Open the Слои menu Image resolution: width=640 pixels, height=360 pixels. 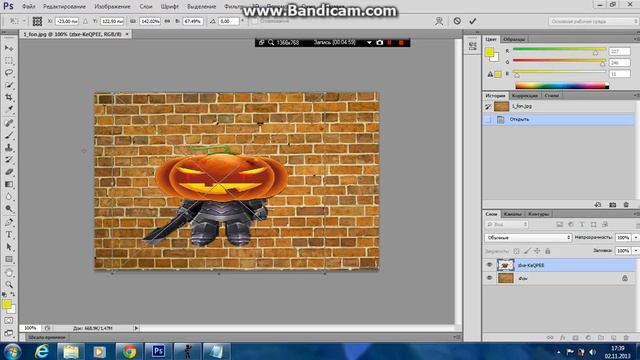[x=146, y=7]
